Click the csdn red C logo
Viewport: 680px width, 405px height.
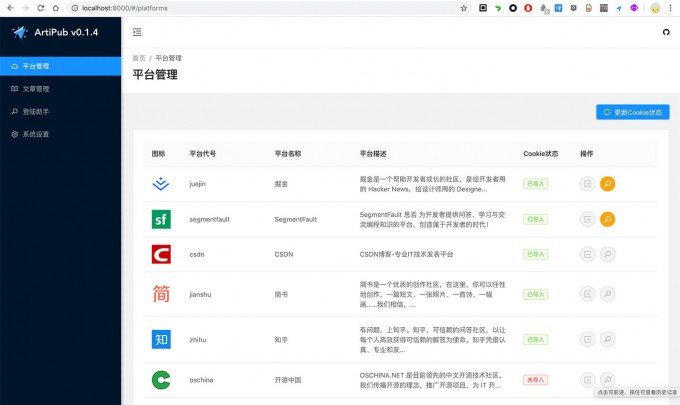tap(161, 254)
